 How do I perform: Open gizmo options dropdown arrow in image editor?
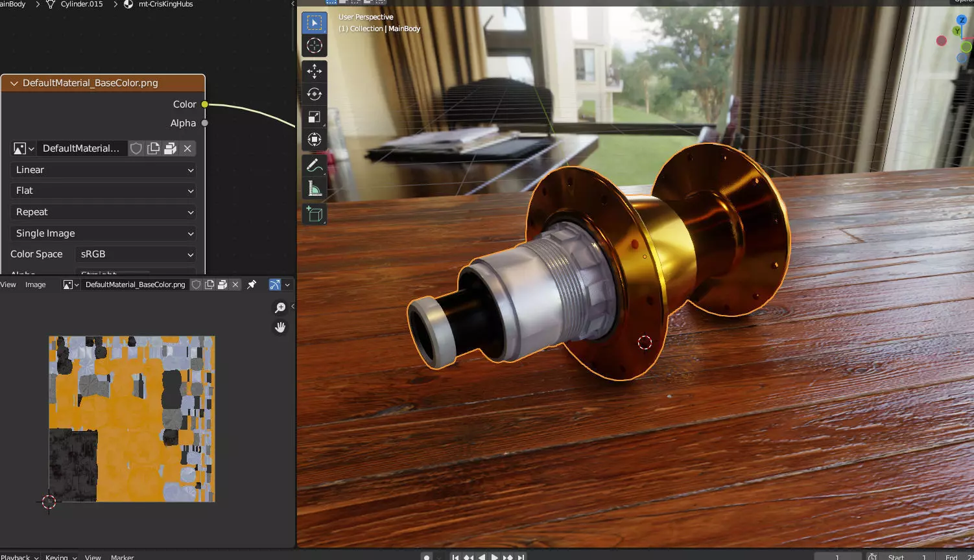pos(287,285)
